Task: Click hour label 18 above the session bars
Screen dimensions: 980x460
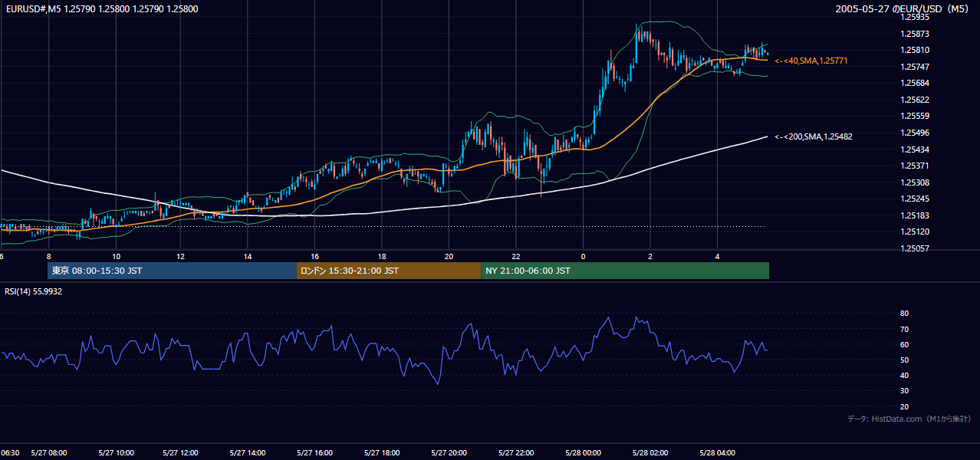Action: click(382, 256)
